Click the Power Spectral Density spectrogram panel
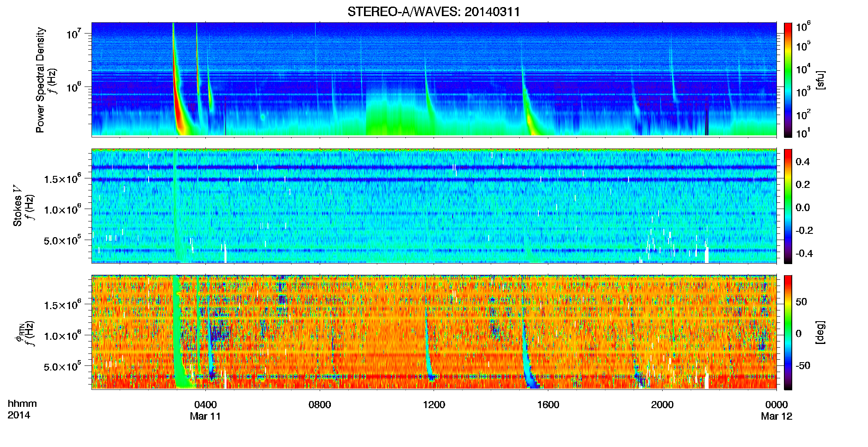The height and width of the screenshot is (447, 868). click(434, 79)
